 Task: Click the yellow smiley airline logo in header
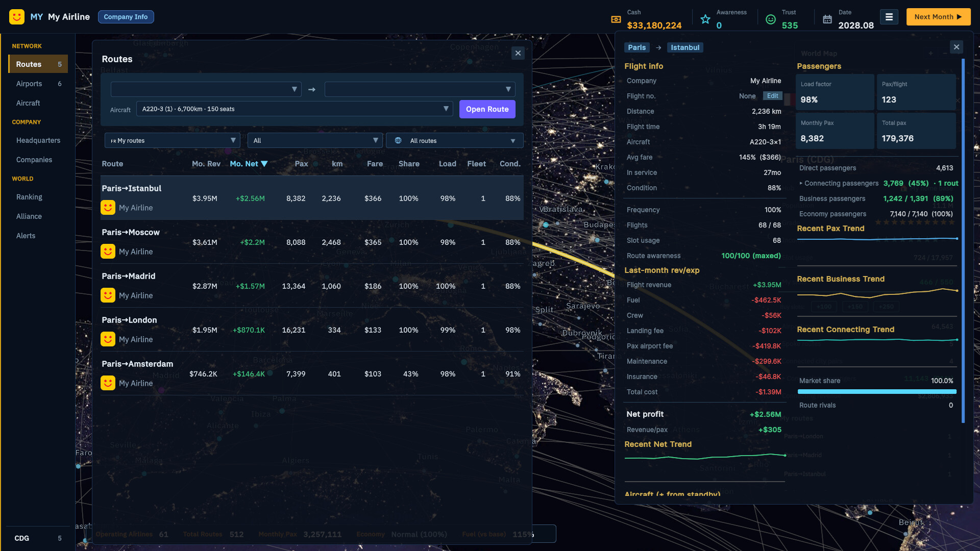click(x=17, y=17)
